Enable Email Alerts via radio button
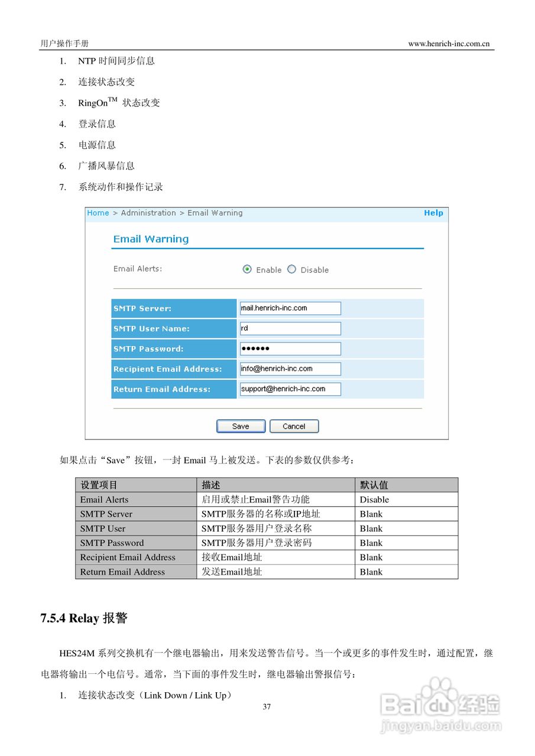Viewport: 535px width, 756px height. 247,269
